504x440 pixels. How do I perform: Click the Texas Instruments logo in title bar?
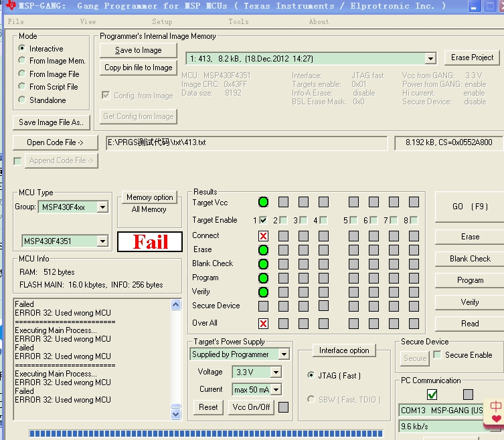click(11, 5)
